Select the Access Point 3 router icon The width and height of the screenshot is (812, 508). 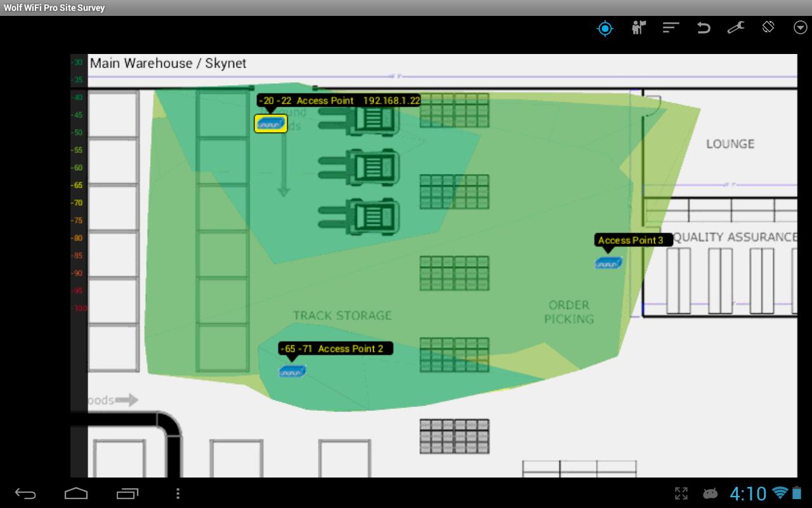[x=608, y=263]
